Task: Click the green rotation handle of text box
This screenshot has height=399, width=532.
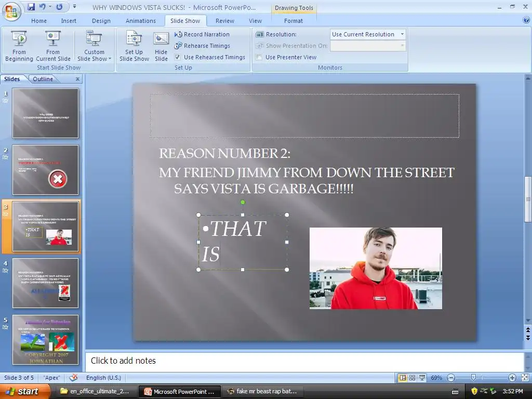Action: click(x=243, y=202)
